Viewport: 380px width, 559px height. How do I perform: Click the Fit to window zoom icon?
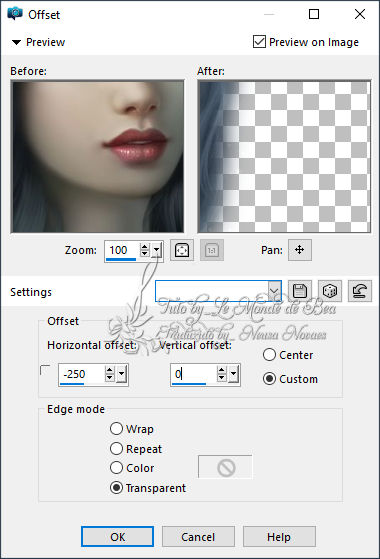click(182, 250)
